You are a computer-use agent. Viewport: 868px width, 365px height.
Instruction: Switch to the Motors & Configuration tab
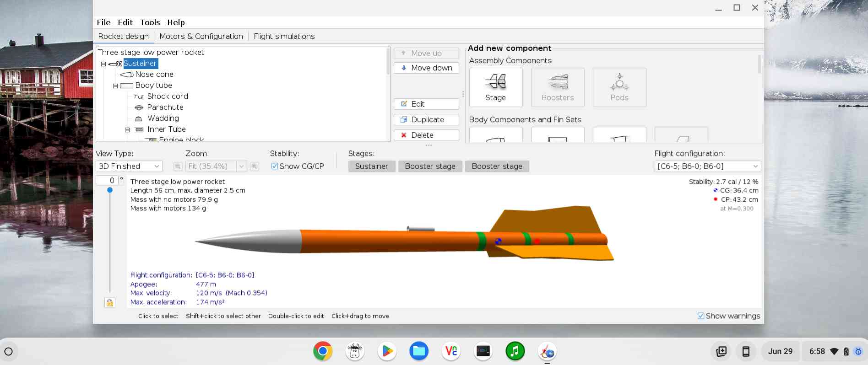[201, 37]
